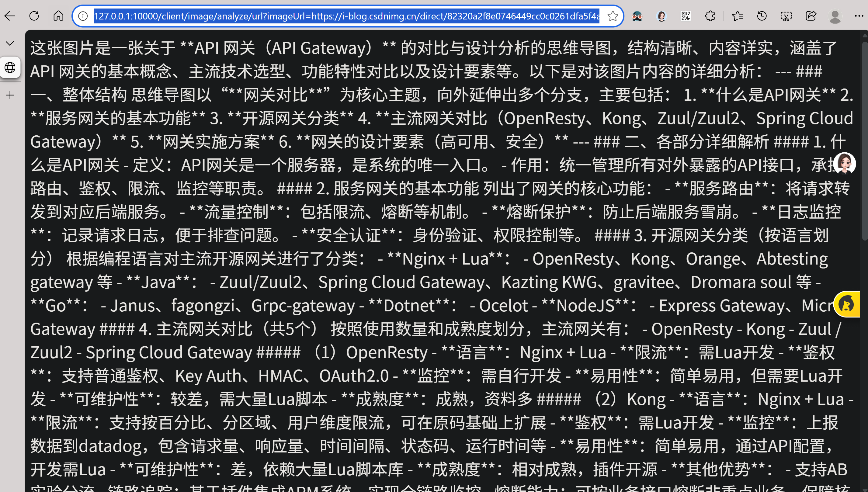Screen dimensions: 868x492
Task: Open browsing History
Action: click(762, 16)
